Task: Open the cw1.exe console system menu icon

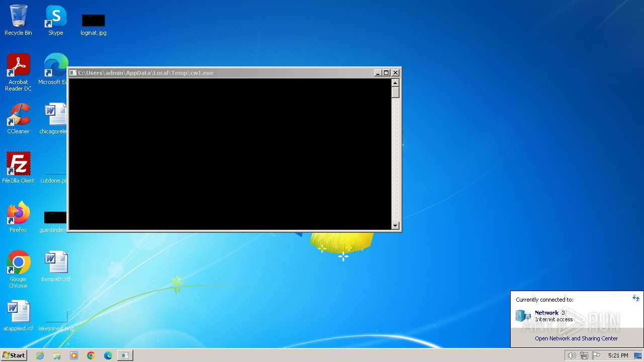Action: 73,73
